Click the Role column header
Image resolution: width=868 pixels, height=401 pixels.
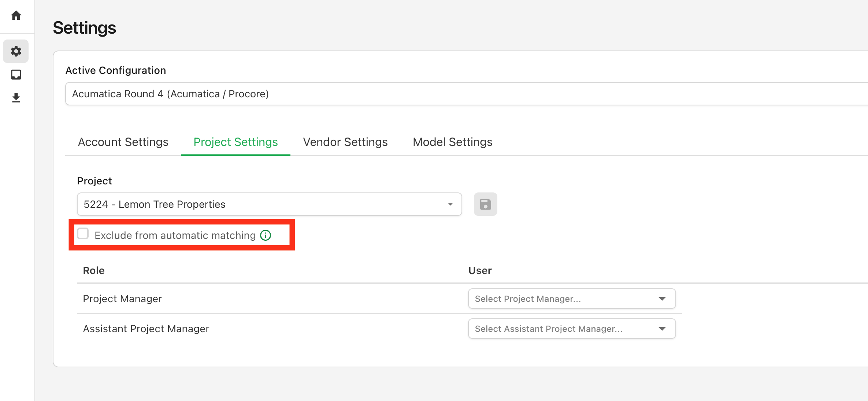click(x=94, y=270)
